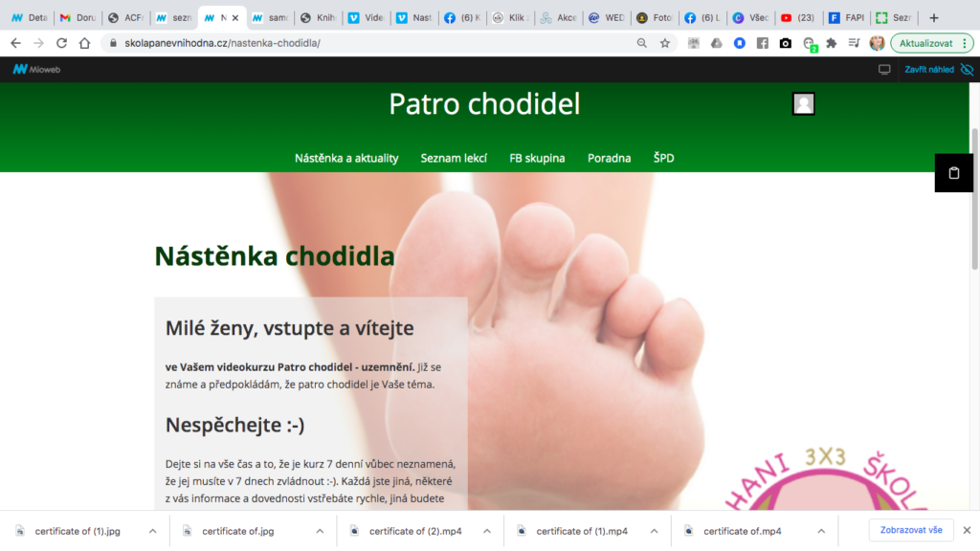Viewport: 980px width, 551px height.
Task: Open the Chrome profile avatar
Action: tap(877, 43)
